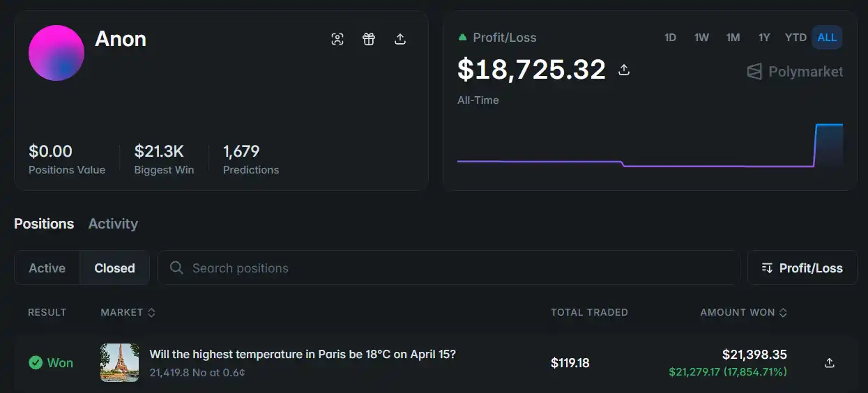This screenshot has width=868, height=393.
Task: Switch to the Activity tab
Action: coord(113,224)
